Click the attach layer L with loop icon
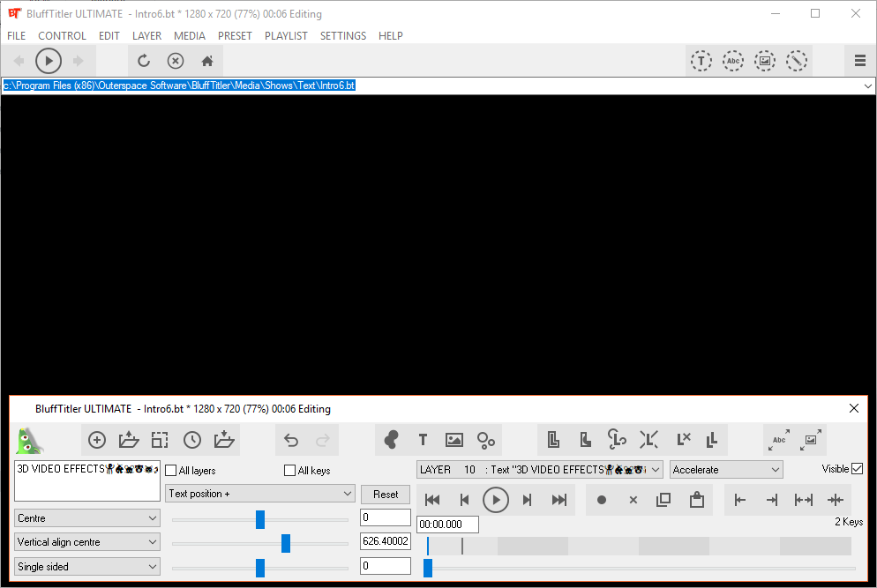Image resolution: width=877 pixels, height=588 pixels. pos(617,441)
